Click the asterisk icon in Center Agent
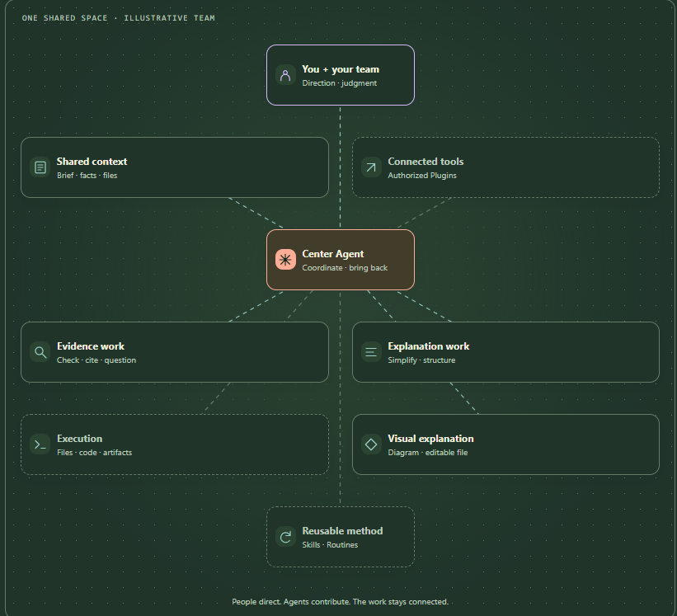The image size is (677, 616). pyautogui.click(x=285, y=260)
